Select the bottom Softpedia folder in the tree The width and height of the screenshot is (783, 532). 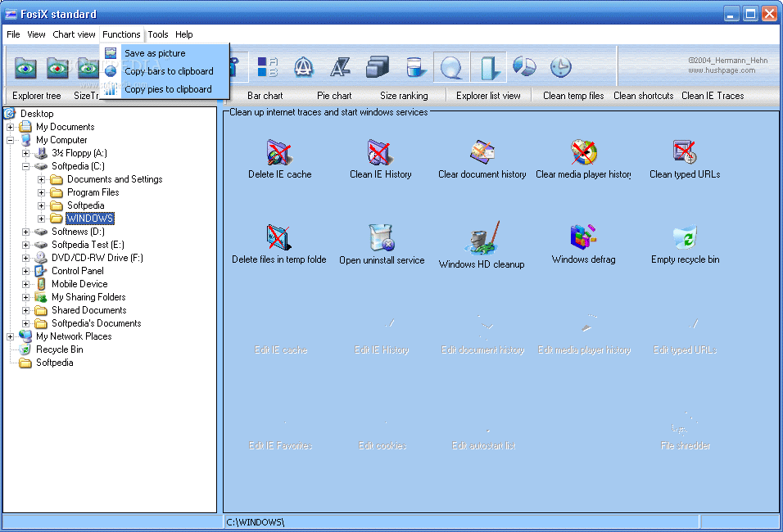[x=54, y=363]
